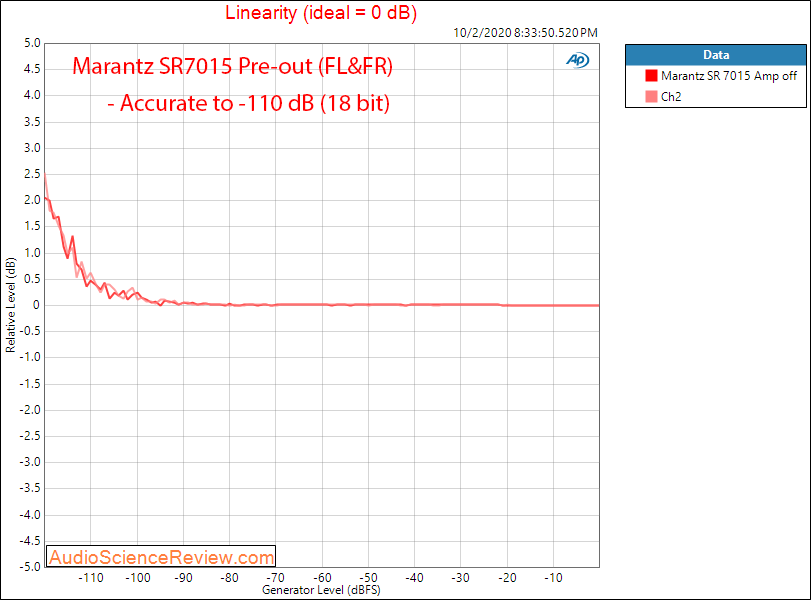Click the 'Linearity (ideal = 0 dB)' title
Image resolution: width=811 pixels, height=600 pixels.
321,12
